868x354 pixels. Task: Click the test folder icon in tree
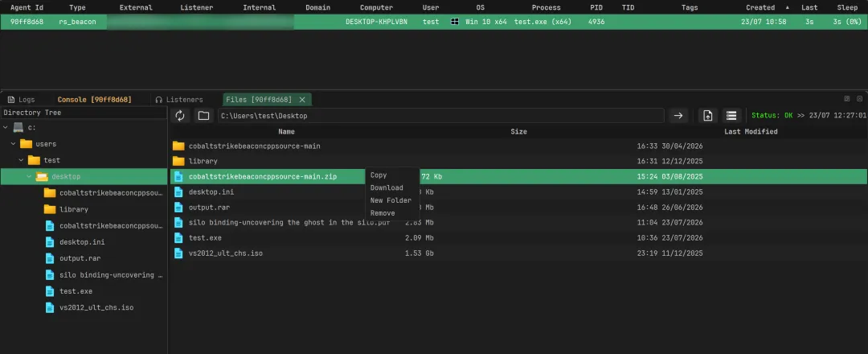[x=35, y=160]
